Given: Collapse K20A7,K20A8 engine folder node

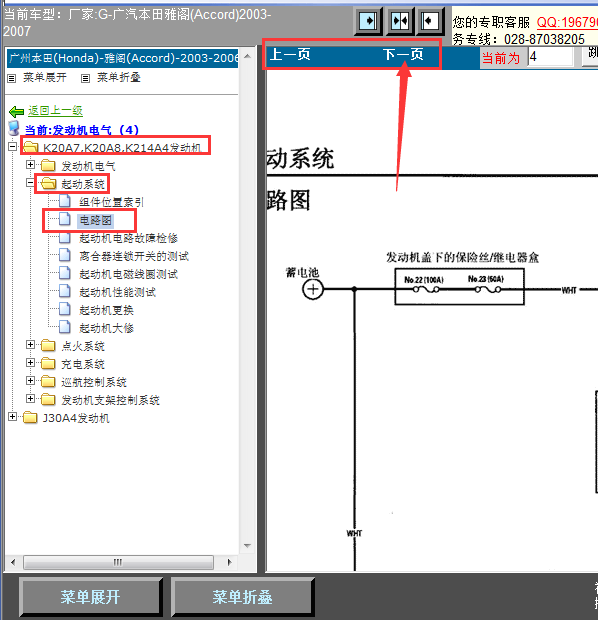Looking at the screenshot, I should (x=13, y=147).
